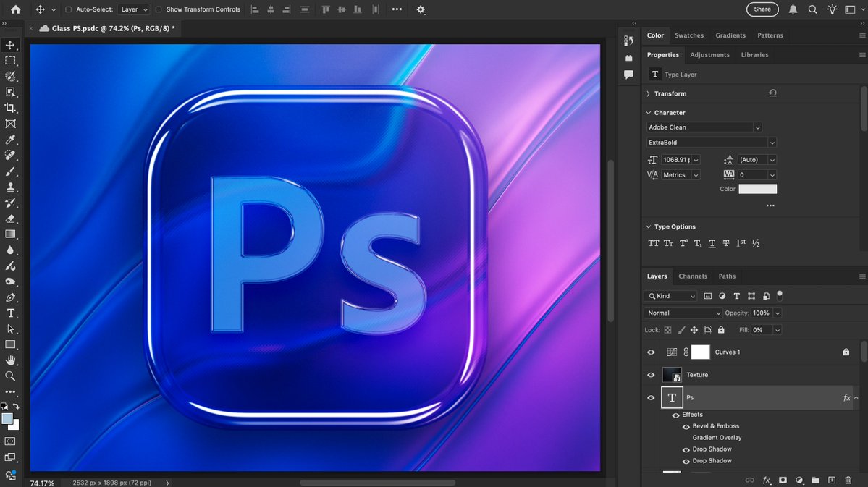
Task: Open the Discover lightbulb panel
Action: coord(832,9)
